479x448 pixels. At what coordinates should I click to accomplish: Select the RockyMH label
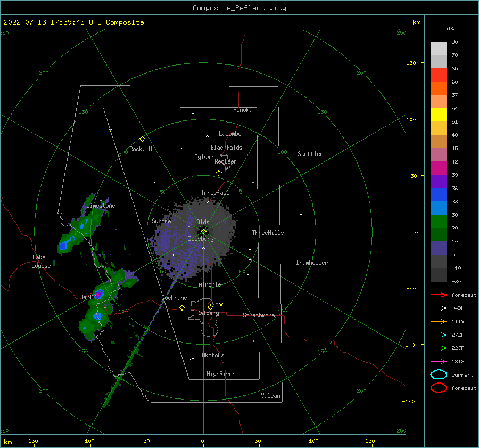pos(141,149)
